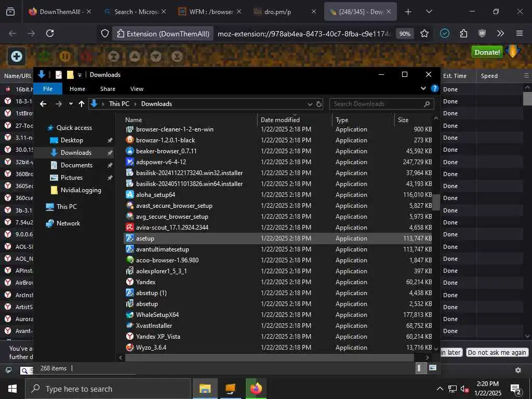Go up one folder level in Explorer
This screenshot has height=399, width=532.
point(82,104)
